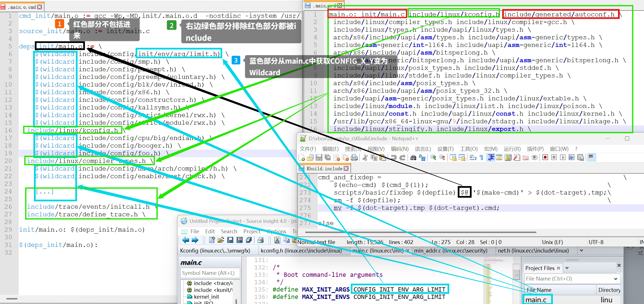Click the Go Forward arrow in Source Insight

(195, 240)
